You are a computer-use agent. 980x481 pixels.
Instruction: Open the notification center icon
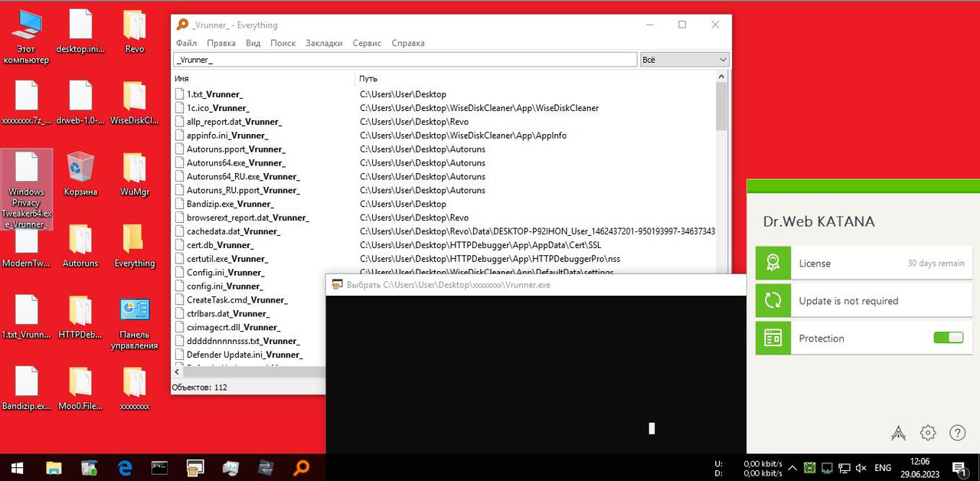click(959, 467)
